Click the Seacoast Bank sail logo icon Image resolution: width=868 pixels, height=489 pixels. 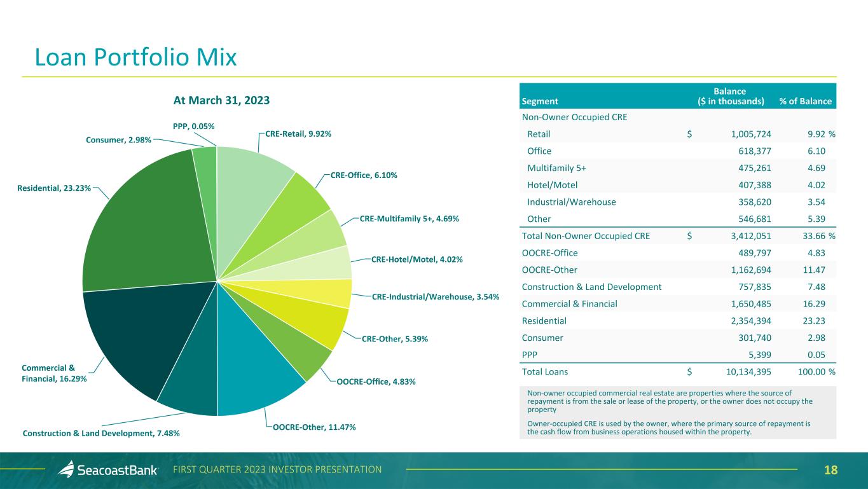[x=67, y=469]
